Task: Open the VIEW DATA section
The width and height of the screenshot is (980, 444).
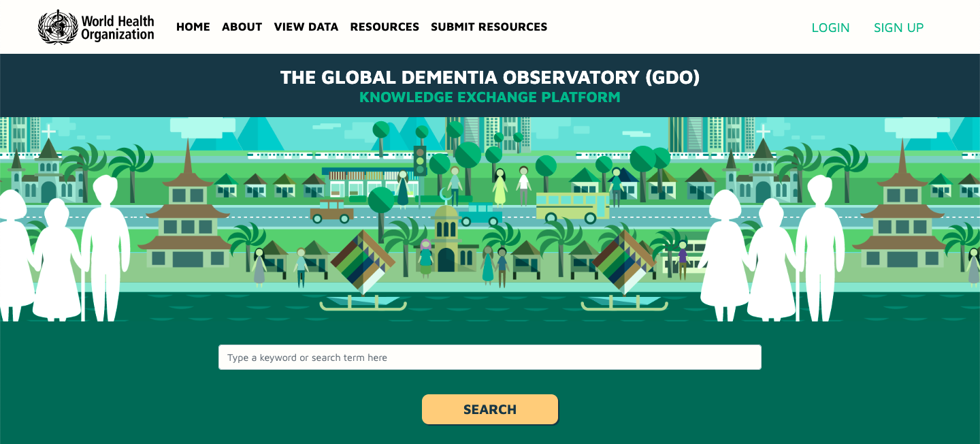Action: 306,27
